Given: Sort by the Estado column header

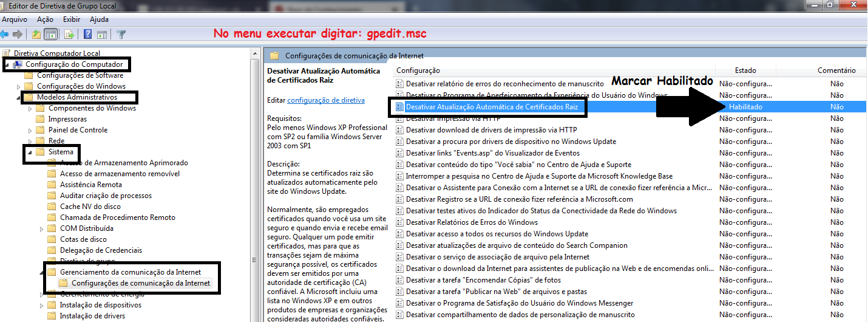Looking at the screenshot, I should [x=745, y=70].
